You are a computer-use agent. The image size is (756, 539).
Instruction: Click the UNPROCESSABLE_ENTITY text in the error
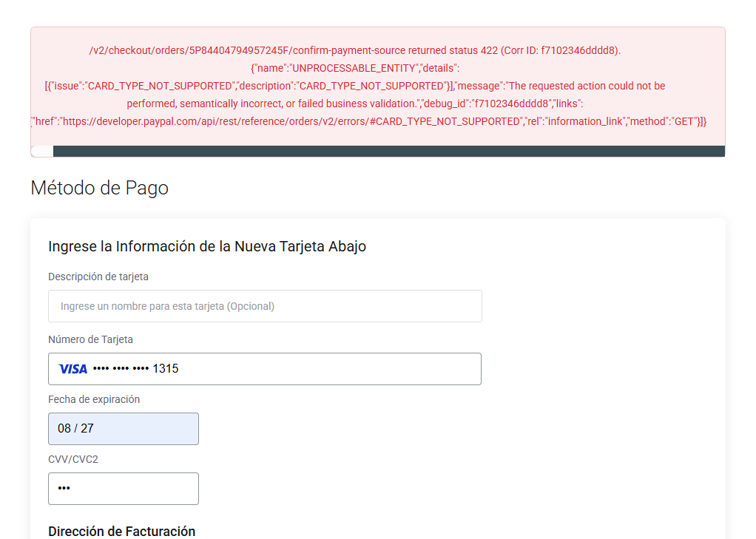click(354, 68)
